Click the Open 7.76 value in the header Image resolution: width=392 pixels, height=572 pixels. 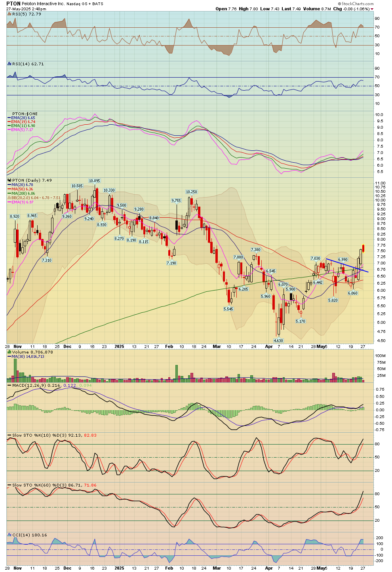[x=226, y=9]
